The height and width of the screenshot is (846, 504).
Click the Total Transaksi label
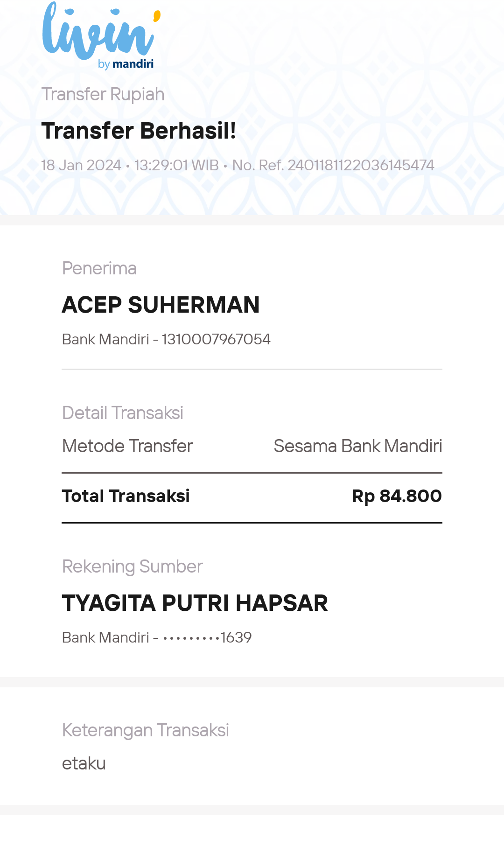[126, 496]
